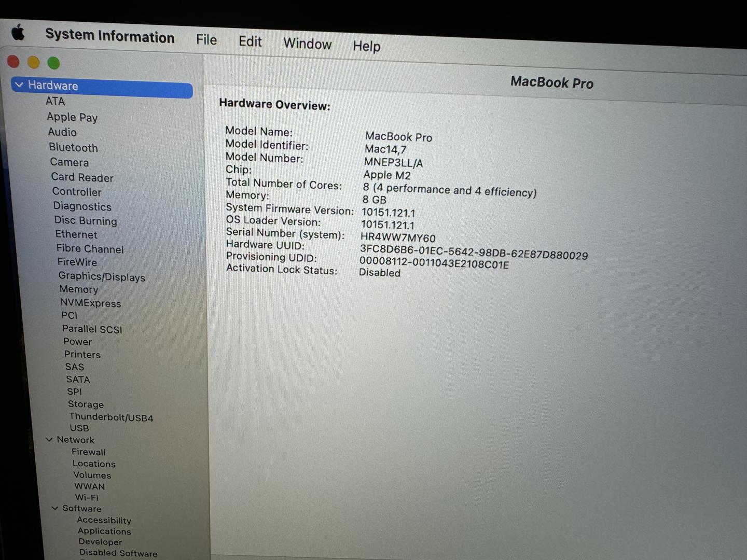747x560 pixels.
Task: Select WWAN under Network
Action: pos(89,487)
